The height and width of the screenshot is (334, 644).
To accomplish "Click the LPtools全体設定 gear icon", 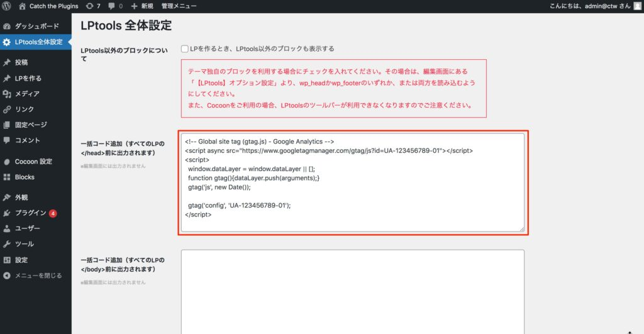I will (x=6, y=42).
